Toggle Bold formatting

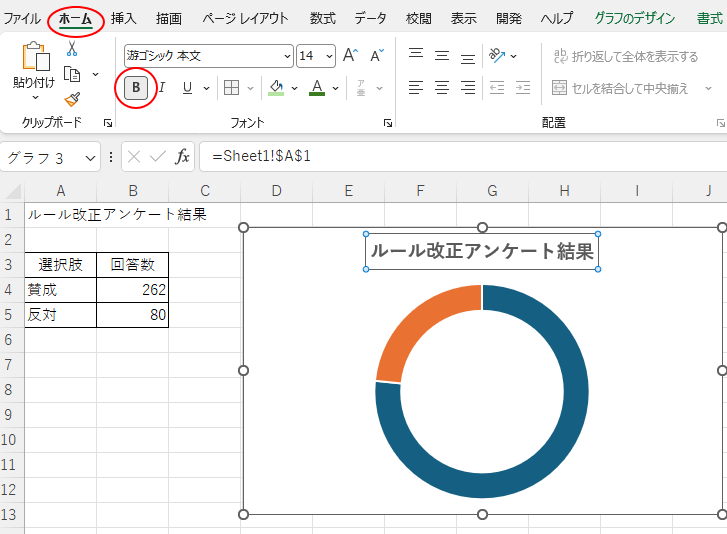point(136,88)
